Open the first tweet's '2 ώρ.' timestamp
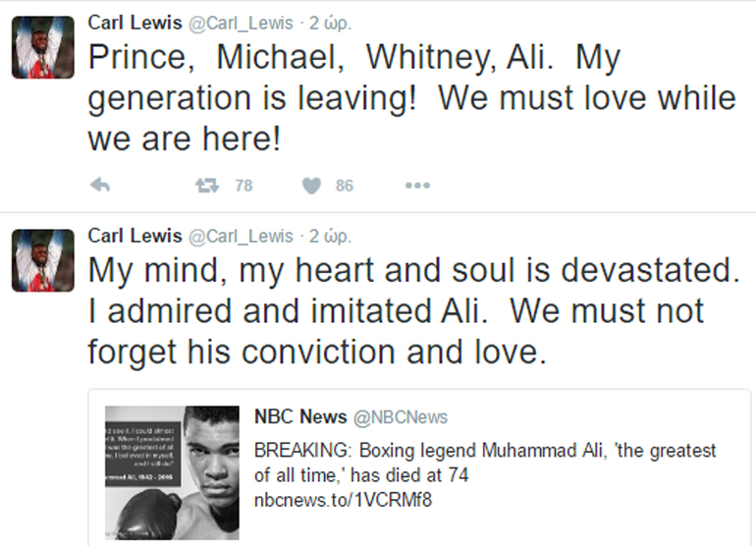Screen dimensions: 756x546 point(331,23)
